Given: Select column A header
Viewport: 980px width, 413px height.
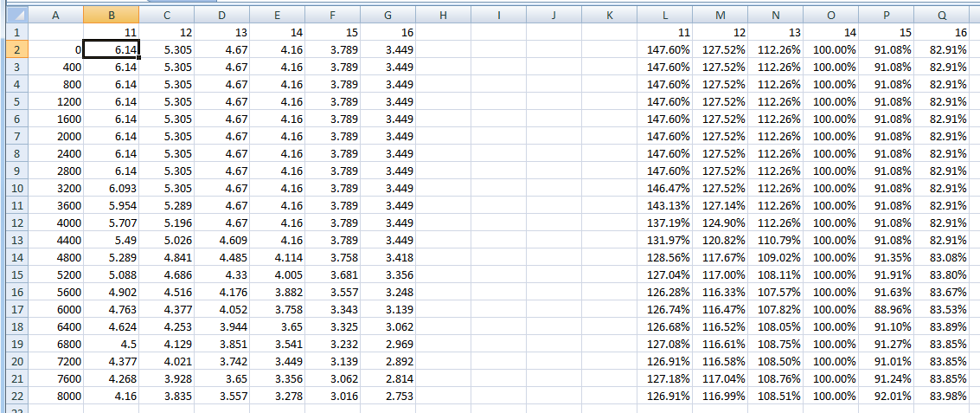Looking at the screenshot, I should point(56,15).
